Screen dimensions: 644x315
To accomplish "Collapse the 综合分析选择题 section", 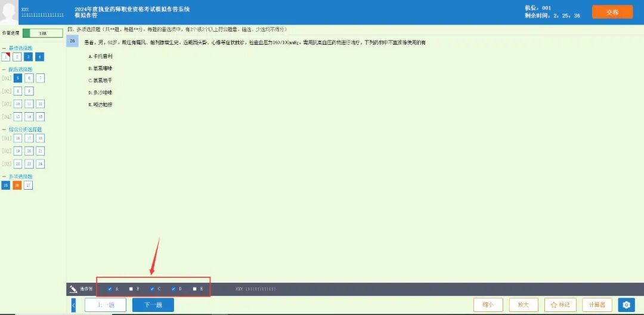I will click(x=4, y=129).
